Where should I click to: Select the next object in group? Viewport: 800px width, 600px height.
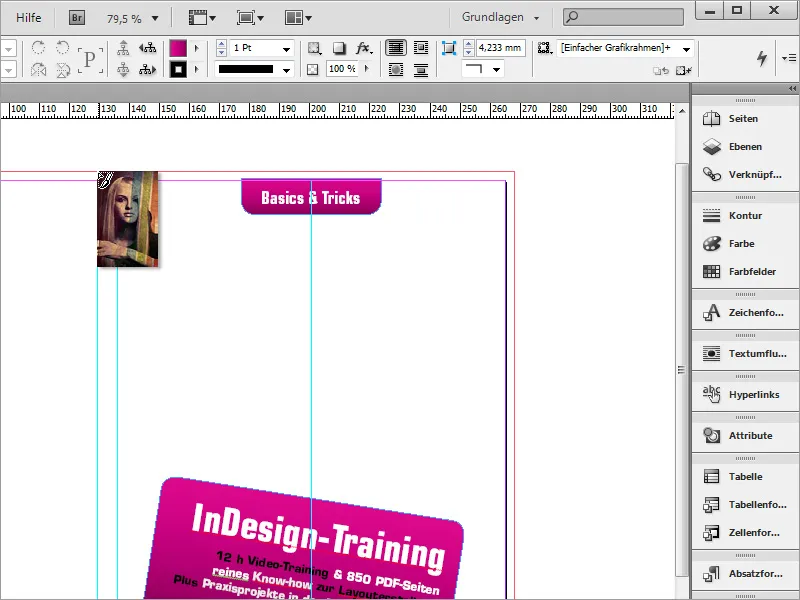click(147, 69)
